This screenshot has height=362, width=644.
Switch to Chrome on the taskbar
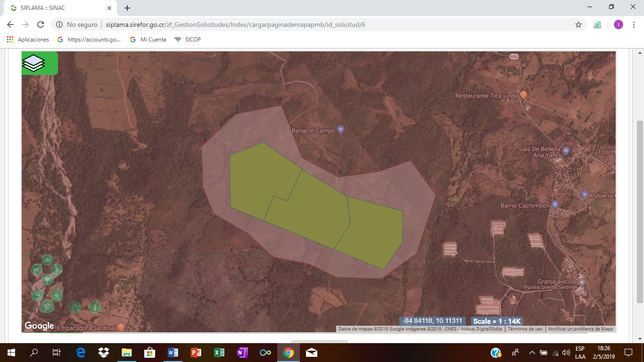(289, 353)
